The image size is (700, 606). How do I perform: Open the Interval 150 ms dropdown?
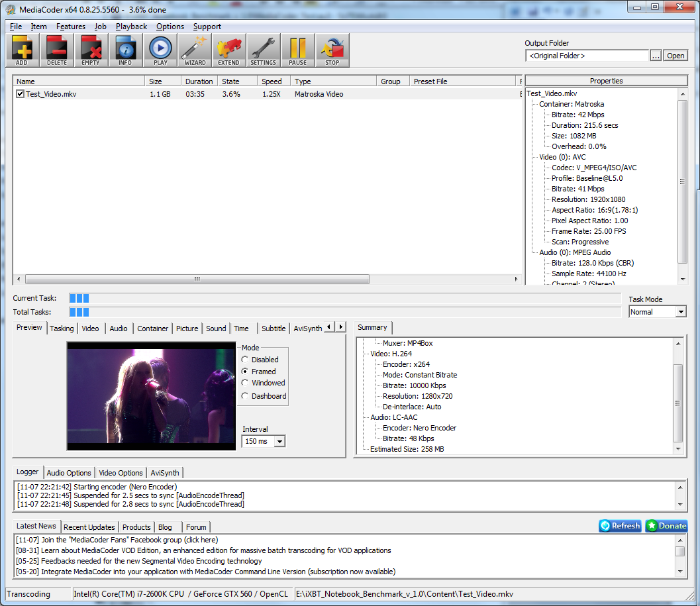(279, 441)
